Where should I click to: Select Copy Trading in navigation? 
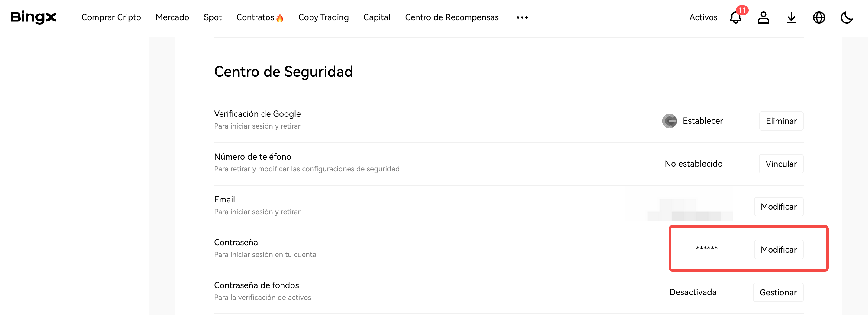pyautogui.click(x=323, y=17)
